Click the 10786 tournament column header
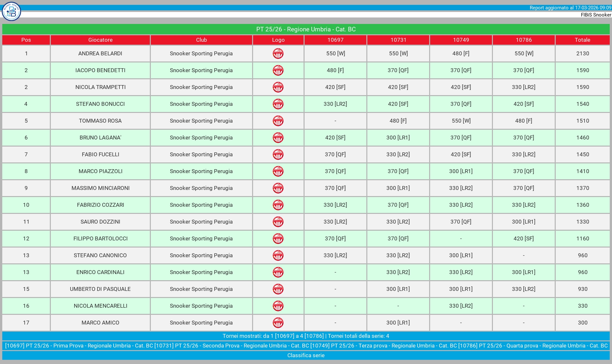The image size is (612, 364). pos(524,40)
